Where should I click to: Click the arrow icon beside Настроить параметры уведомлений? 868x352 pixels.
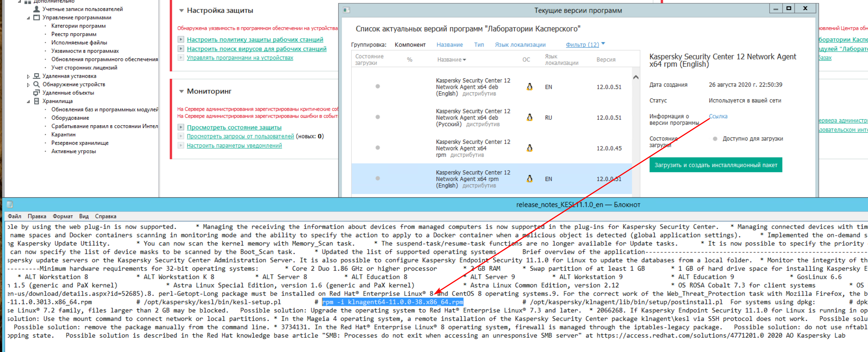181,145
